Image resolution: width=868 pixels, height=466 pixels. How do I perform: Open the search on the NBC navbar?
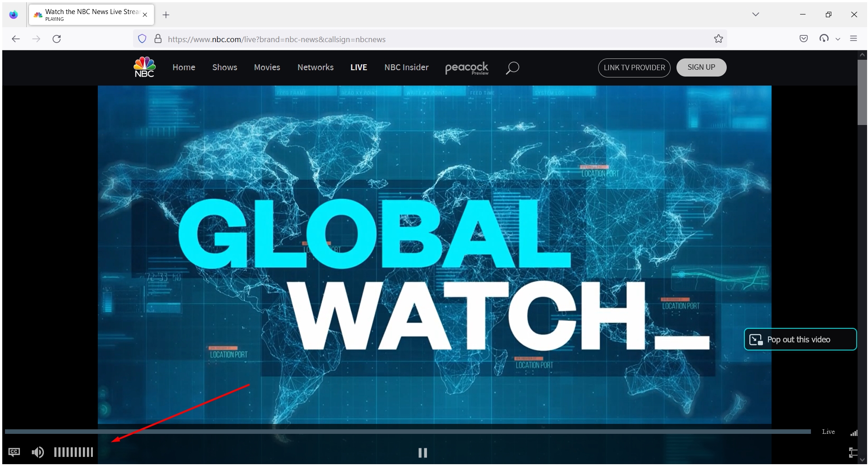coord(512,67)
